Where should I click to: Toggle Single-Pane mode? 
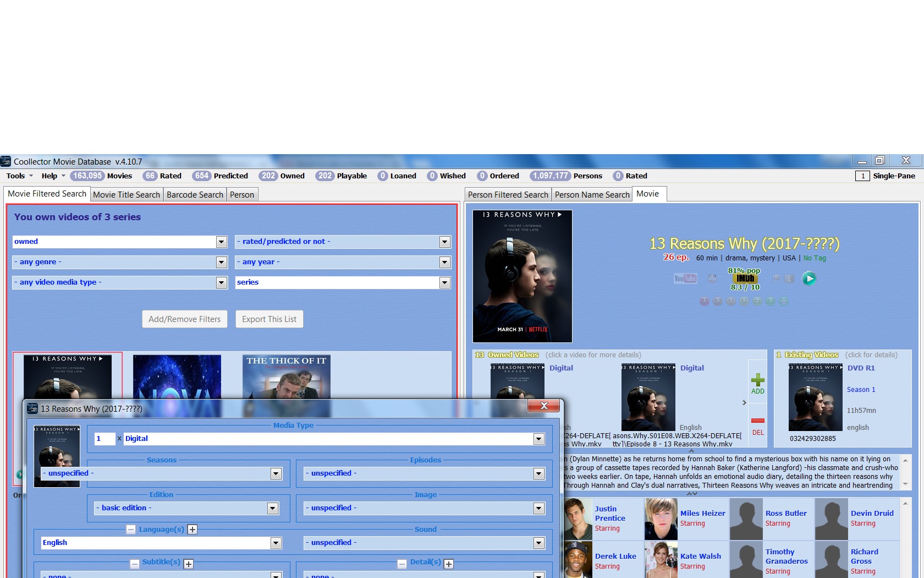pos(887,176)
